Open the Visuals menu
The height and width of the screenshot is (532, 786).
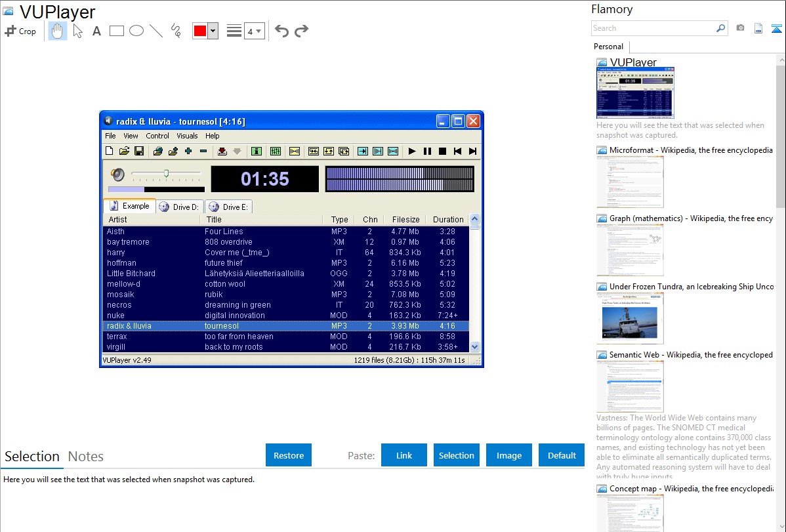tap(187, 136)
